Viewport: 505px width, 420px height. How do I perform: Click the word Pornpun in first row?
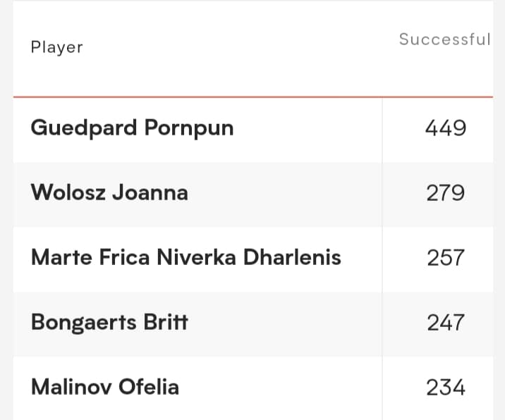189,128
